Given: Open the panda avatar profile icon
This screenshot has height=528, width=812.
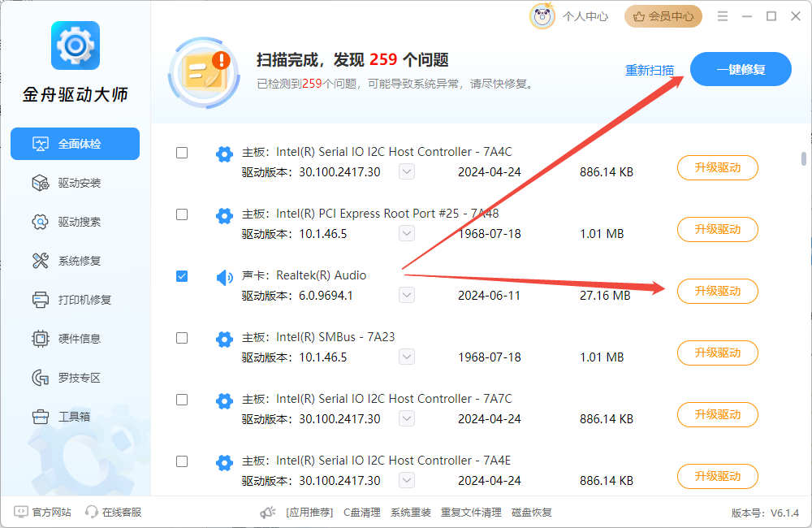Looking at the screenshot, I should 542,16.
